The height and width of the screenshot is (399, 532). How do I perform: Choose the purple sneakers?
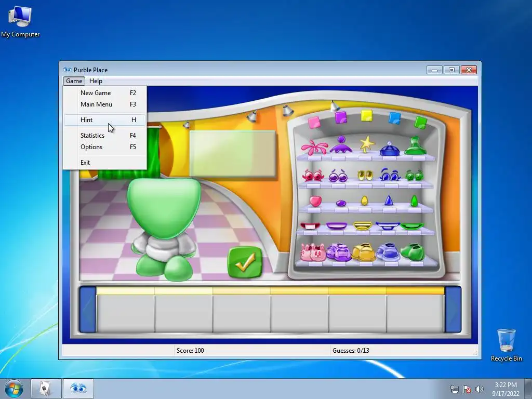(x=339, y=252)
